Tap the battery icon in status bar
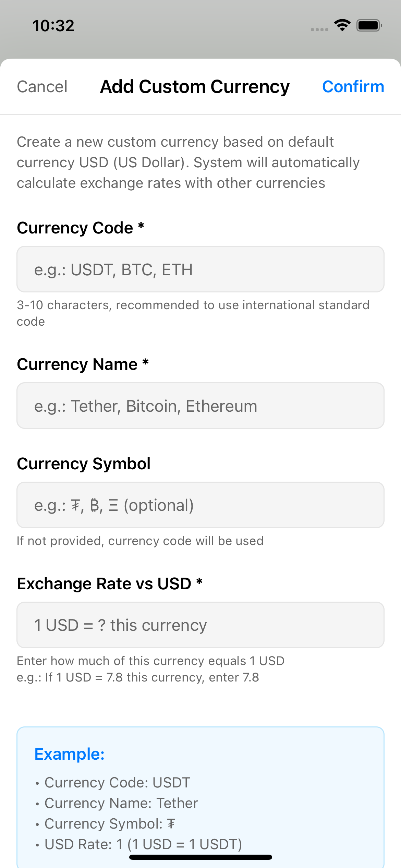The height and width of the screenshot is (868, 401). click(x=369, y=25)
